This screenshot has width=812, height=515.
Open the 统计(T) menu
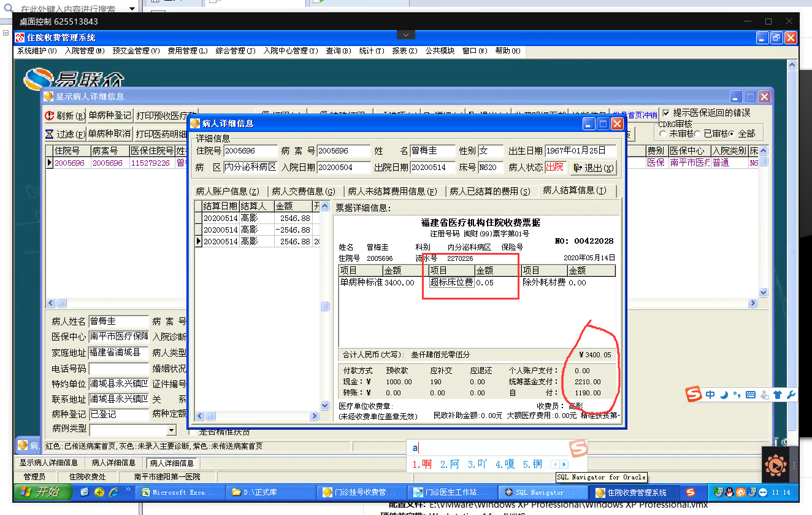click(x=372, y=51)
